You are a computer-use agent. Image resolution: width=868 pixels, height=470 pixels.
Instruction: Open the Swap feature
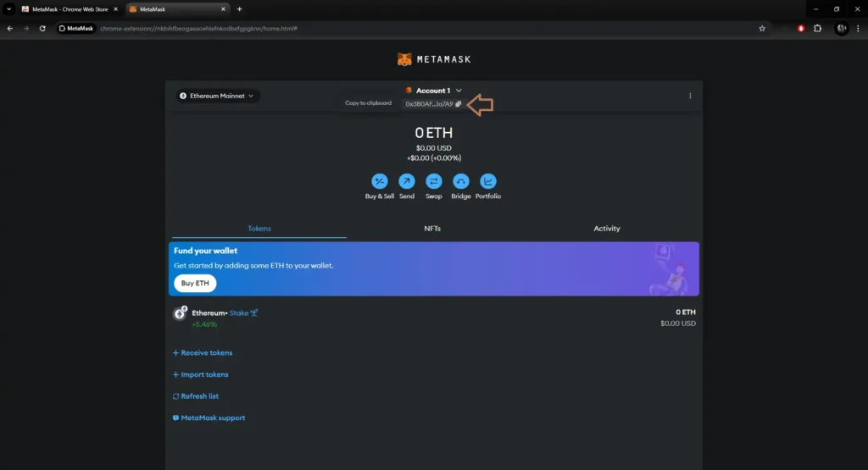click(x=433, y=181)
